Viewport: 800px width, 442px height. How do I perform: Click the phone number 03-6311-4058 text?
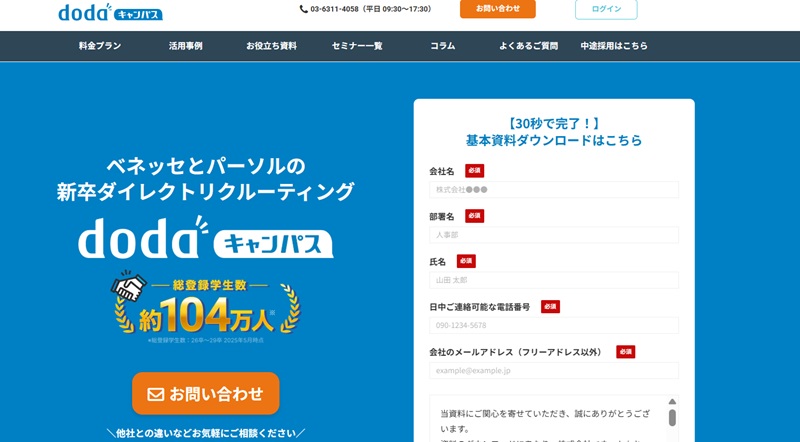[x=334, y=9]
